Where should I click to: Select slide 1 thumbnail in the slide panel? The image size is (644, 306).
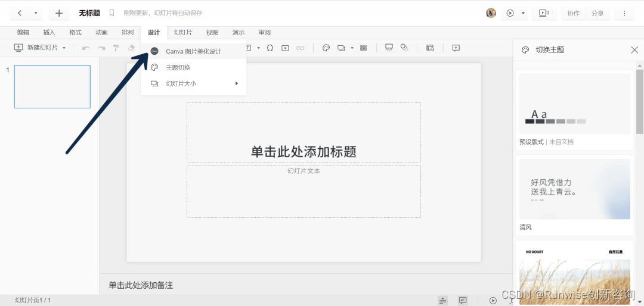click(52, 86)
